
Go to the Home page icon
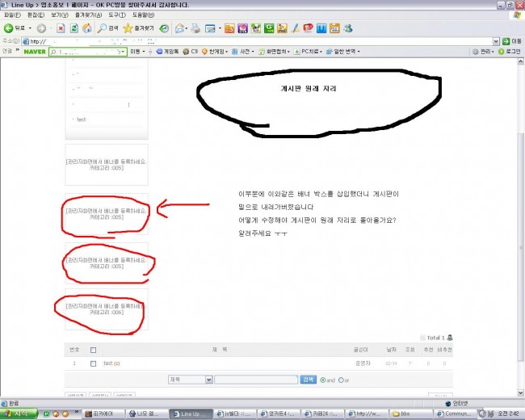click(87, 28)
